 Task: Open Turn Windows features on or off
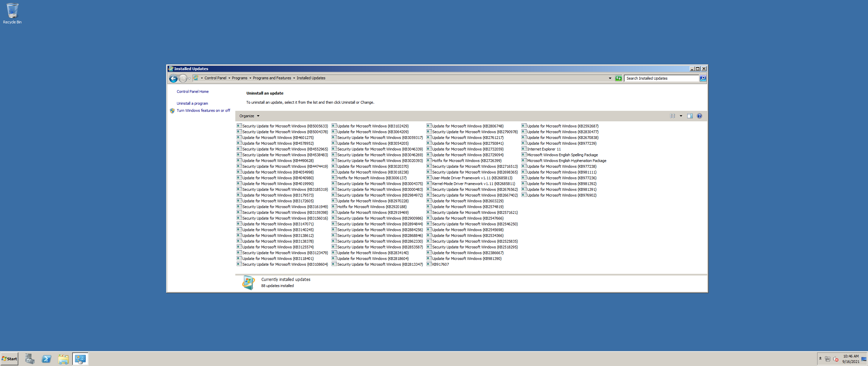[x=203, y=110]
